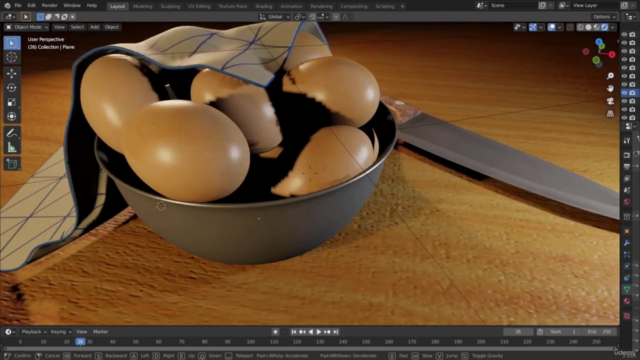The width and height of the screenshot is (640, 360).
Task: Open the Edit menu
Action: tap(31, 6)
